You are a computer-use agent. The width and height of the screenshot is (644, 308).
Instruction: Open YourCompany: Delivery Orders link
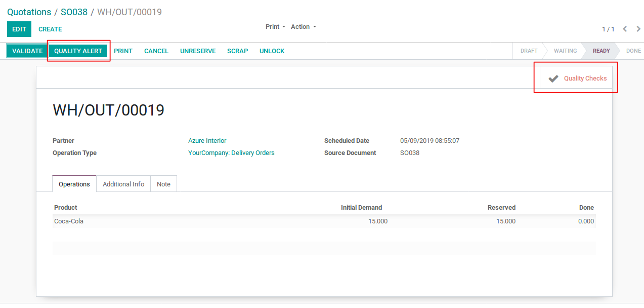click(x=231, y=153)
